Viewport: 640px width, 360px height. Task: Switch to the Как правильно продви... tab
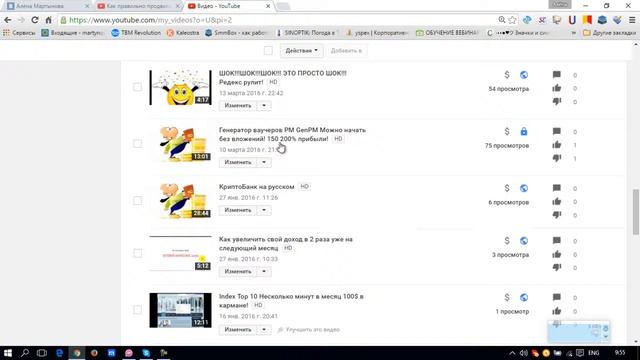point(138,6)
